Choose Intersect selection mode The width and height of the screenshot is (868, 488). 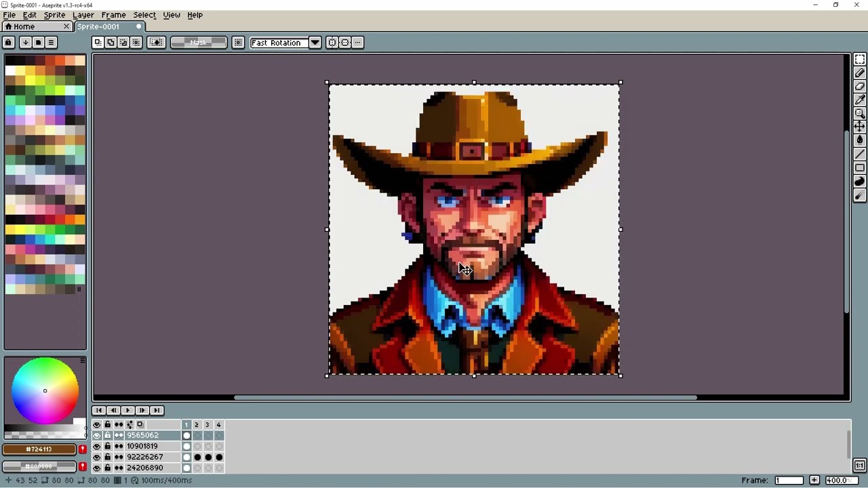click(136, 43)
